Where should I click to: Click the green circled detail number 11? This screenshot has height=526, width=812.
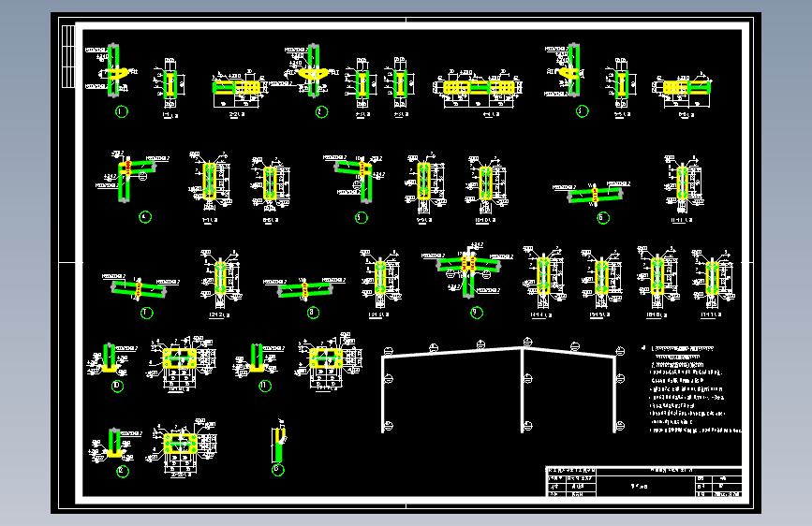(265, 386)
